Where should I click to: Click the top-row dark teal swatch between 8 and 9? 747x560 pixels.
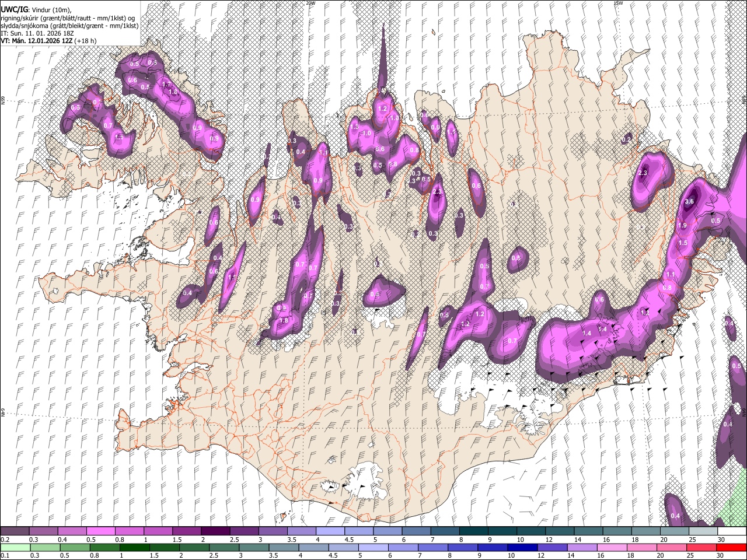(x=474, y=531)
